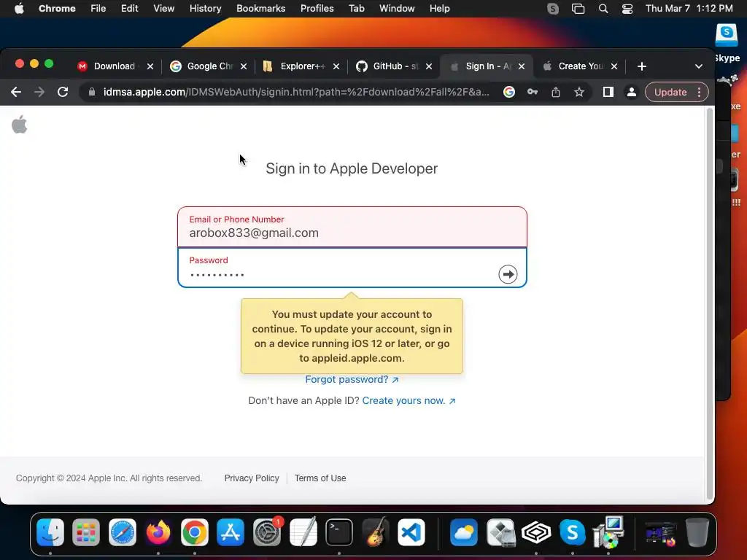
Task: Open Control Center in the menu bar
Action: point(627,9)
